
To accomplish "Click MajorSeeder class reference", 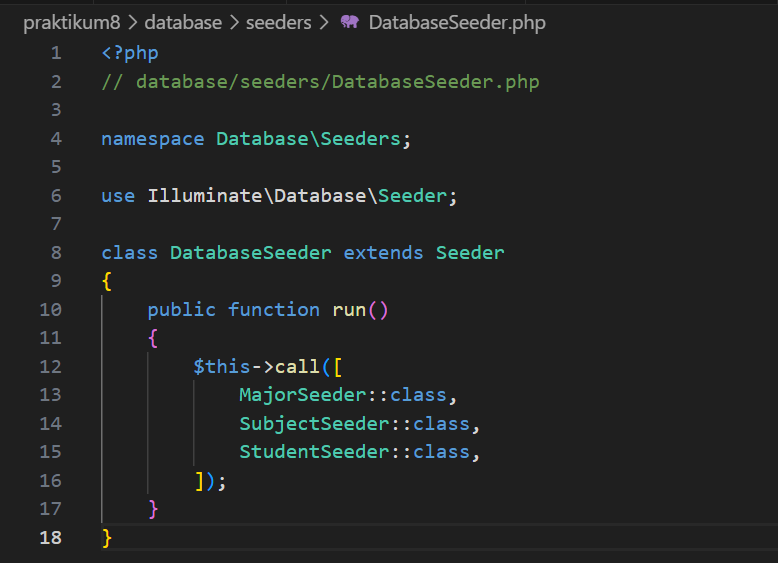I will [x=303, y=395].
